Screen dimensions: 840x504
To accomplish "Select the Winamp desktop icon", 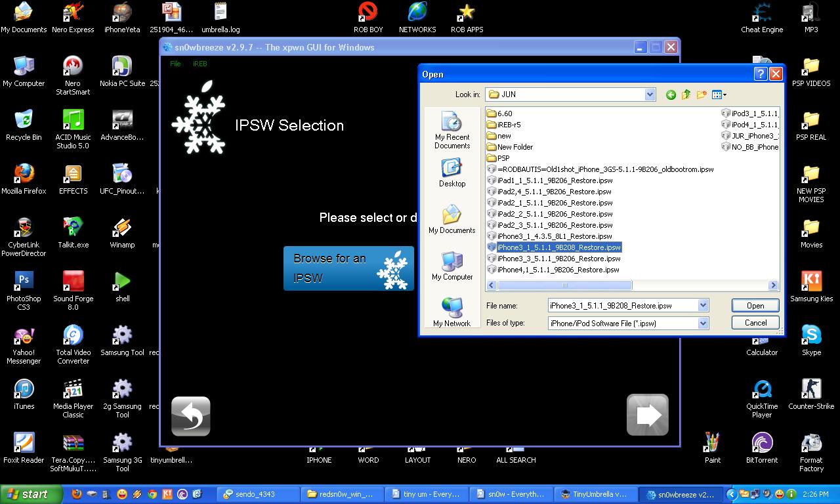I will click(x=122, y=233).
